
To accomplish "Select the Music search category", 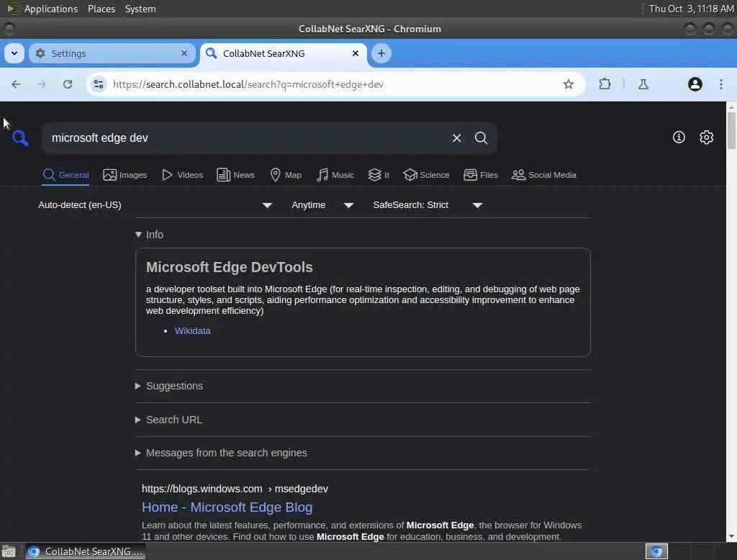I will tap(335, 175).
